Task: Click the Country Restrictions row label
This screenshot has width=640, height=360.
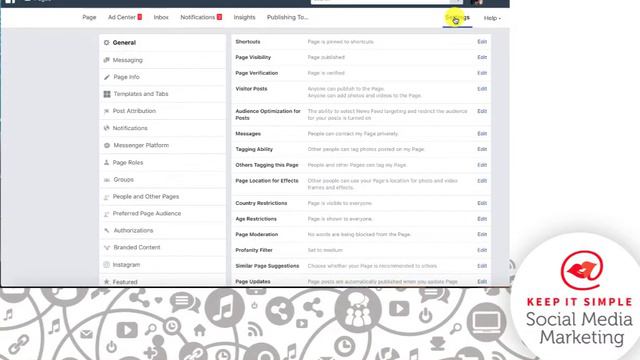Action: pyautogui.click(x=261, y=203)
